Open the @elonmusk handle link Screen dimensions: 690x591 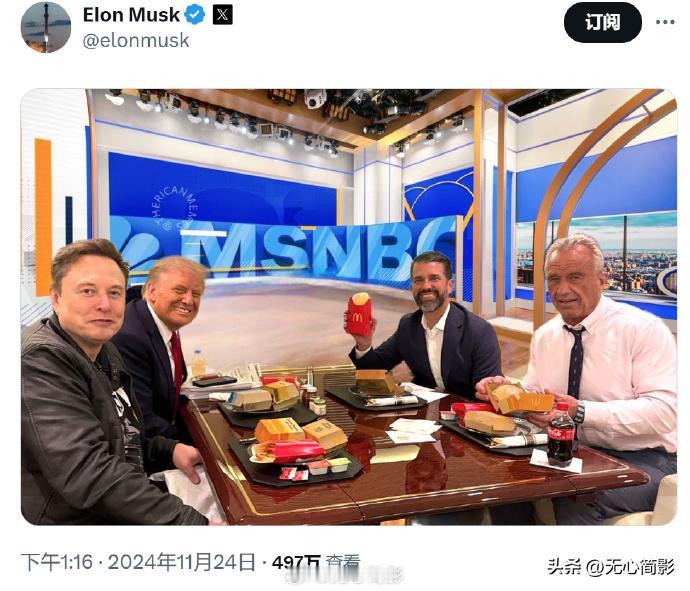136,40
